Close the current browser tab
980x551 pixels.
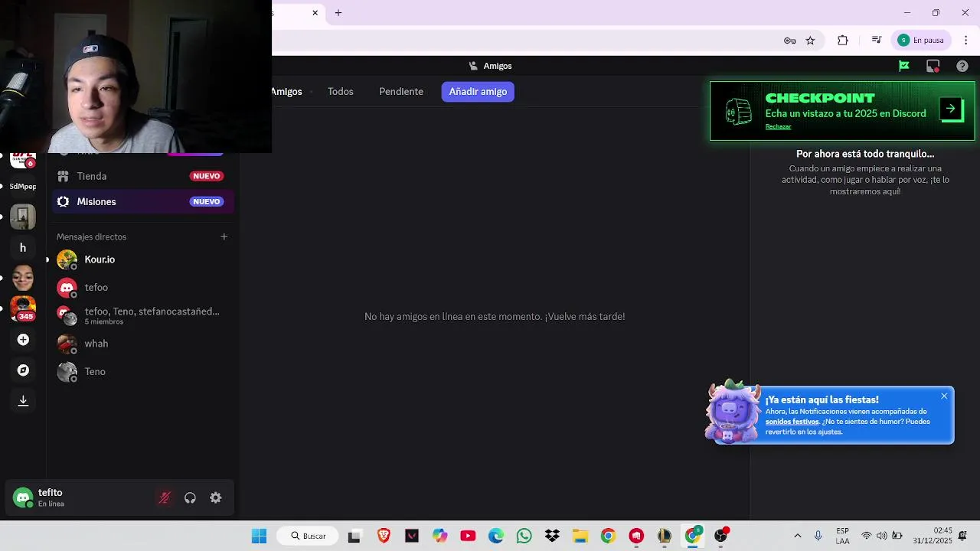(x=315, y=13)
